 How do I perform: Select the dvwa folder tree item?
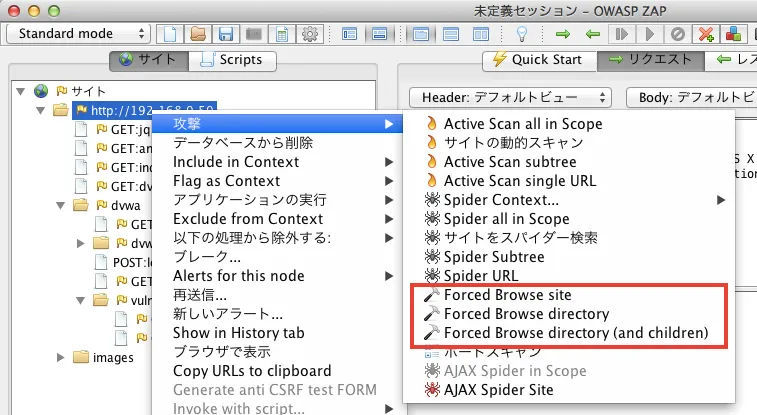(x=107, y=206)
